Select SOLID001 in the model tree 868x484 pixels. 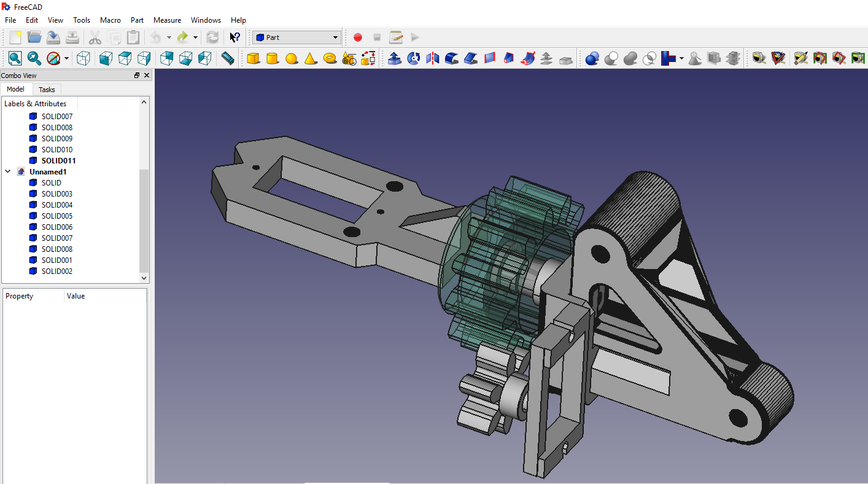point(57,260)
